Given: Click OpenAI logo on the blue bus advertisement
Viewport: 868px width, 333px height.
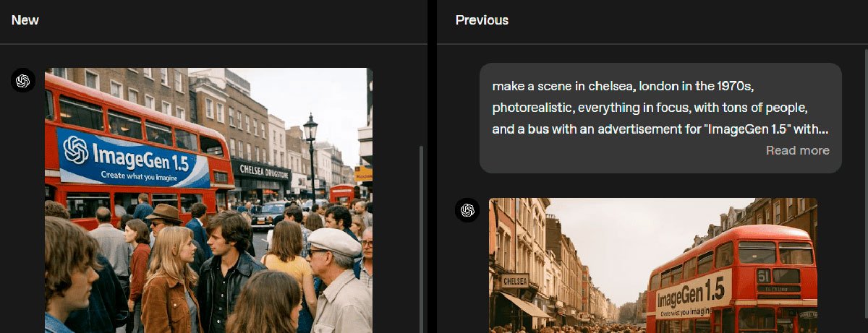Looking at the screenshot, I should pyautogui.click(x=76, y=150).
